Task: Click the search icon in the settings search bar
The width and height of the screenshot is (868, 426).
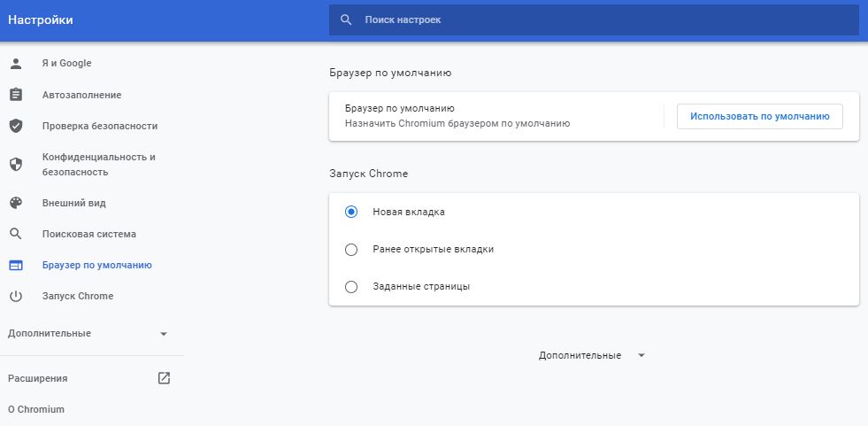Action: [x=346, y=20]
